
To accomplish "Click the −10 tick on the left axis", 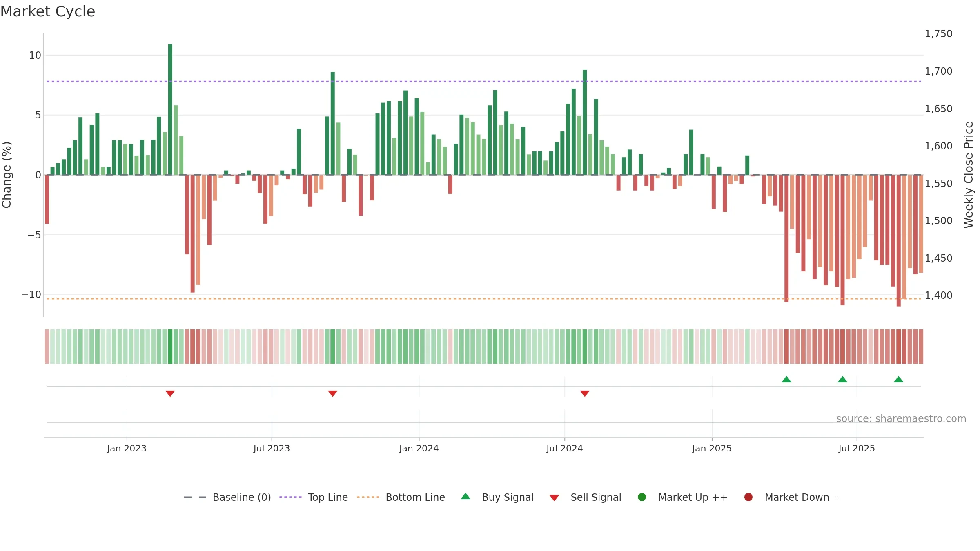I will (x=31, y=294).
